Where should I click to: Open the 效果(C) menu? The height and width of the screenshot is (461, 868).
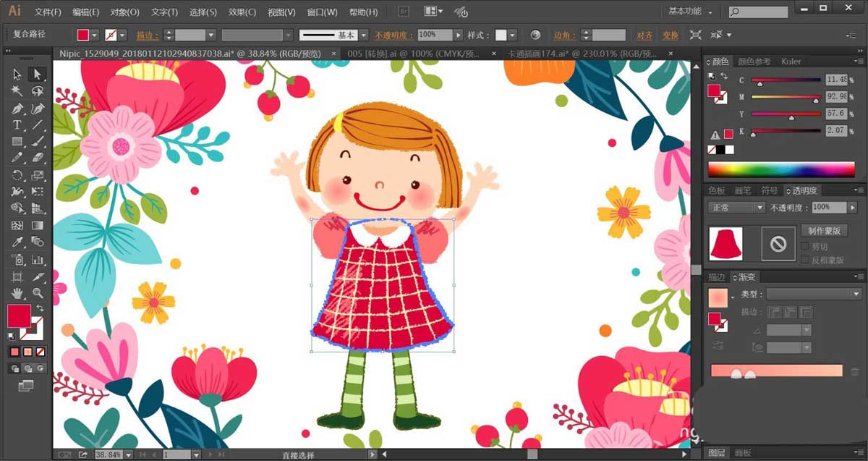(x=242, y=12)
